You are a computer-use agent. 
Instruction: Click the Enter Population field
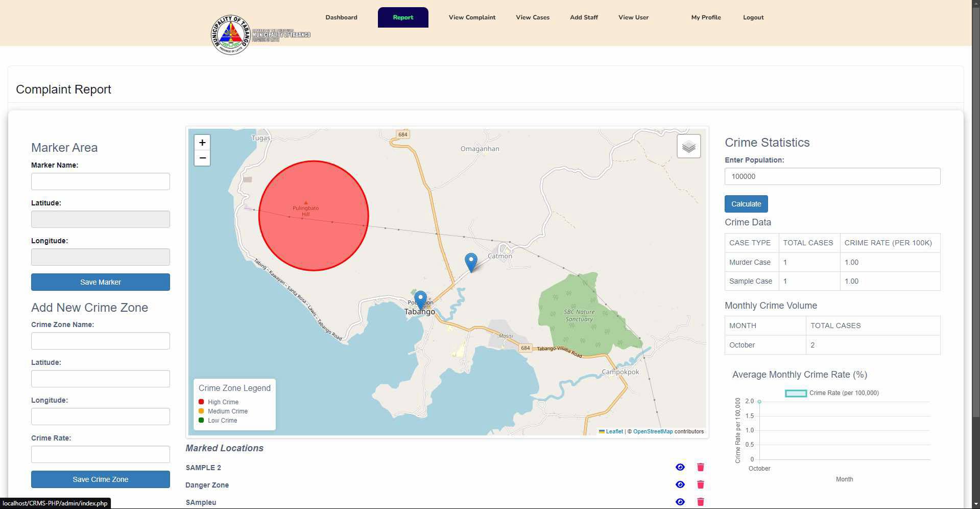[x=832, y=176]
